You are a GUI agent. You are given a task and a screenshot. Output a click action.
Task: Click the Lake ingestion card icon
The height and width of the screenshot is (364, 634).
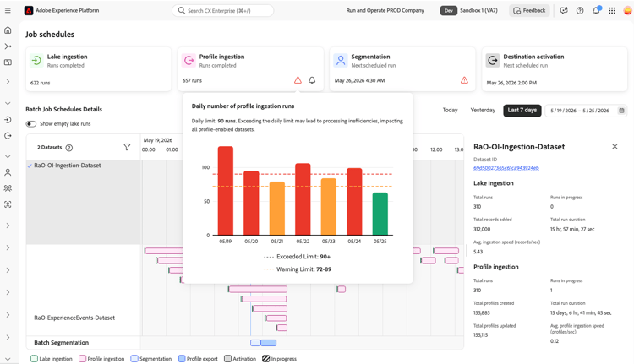coord(36,60)
